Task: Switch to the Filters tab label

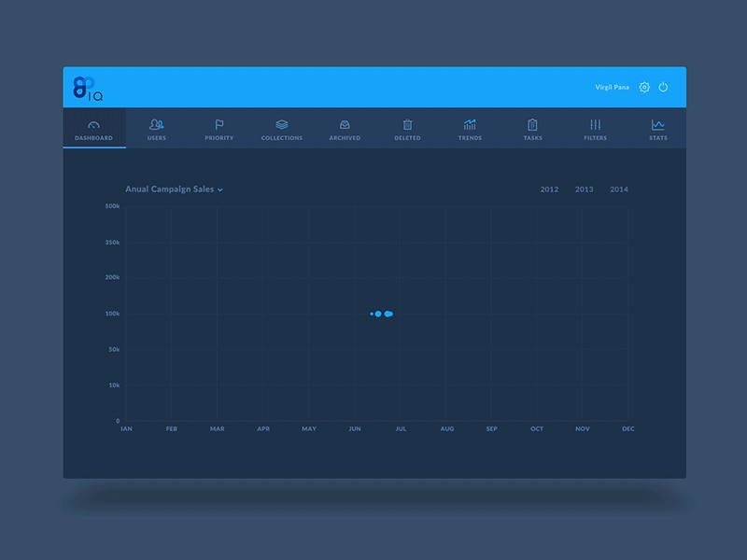Action: [596, 138]
